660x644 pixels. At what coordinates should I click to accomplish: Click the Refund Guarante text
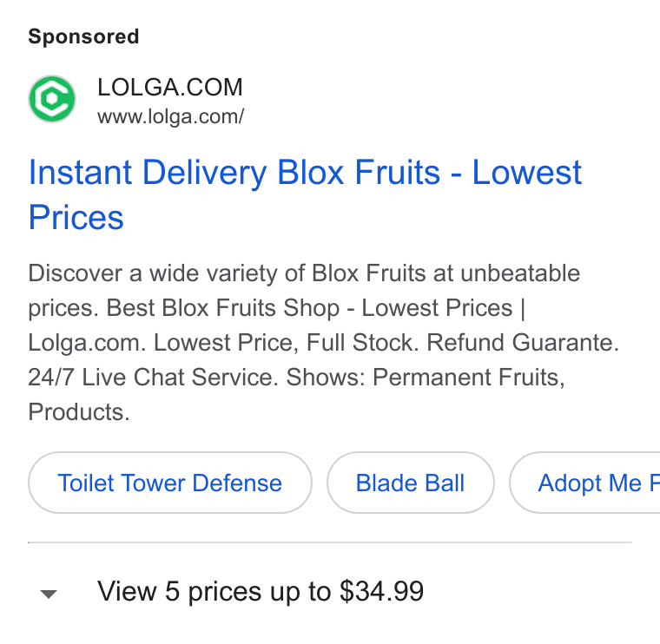coord(523,343)
